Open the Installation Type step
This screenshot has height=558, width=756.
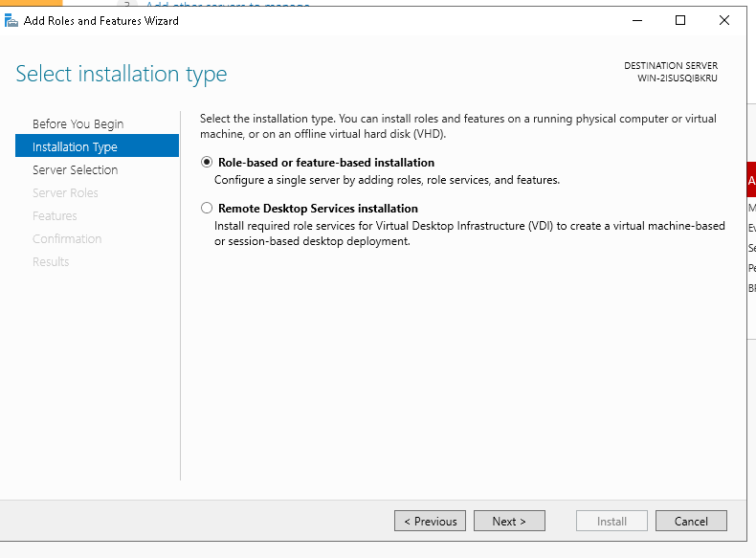point(75,146)
